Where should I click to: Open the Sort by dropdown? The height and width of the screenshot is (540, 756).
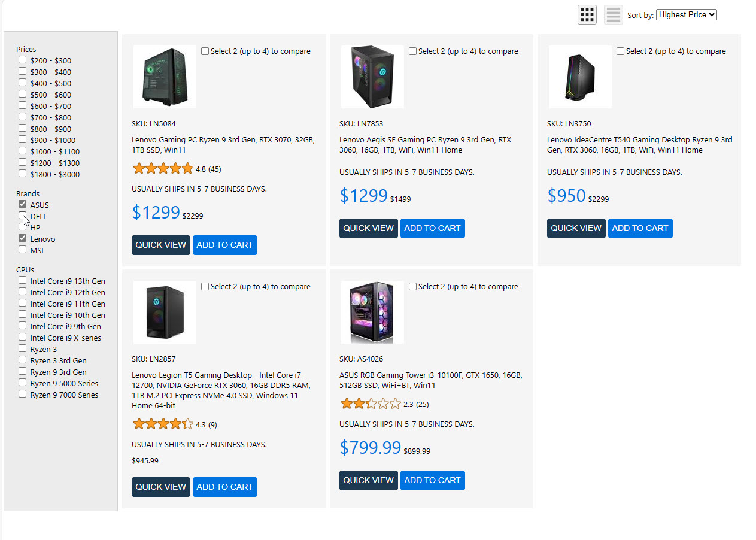686,14
